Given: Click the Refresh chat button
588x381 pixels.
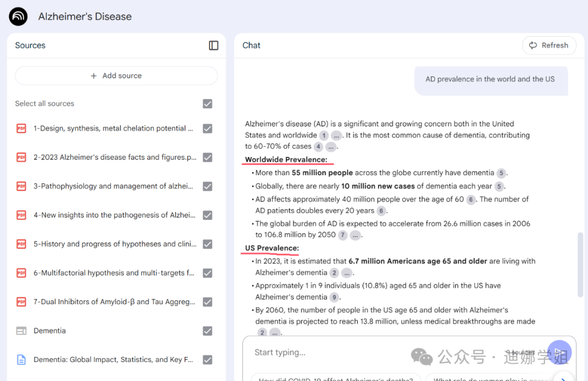Looking at the screenshot, I should pyautogui.click(x=549, y=45).
